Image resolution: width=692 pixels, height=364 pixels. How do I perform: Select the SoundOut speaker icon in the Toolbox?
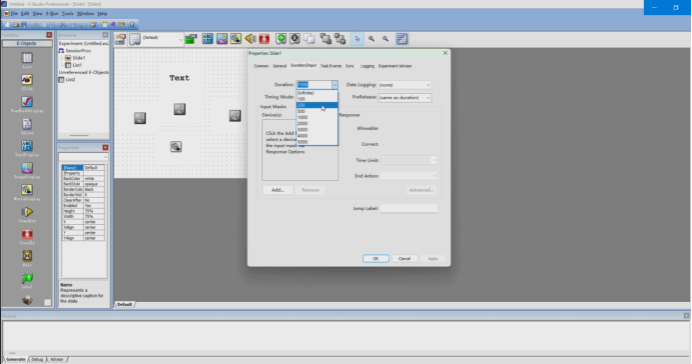point(27,212)
